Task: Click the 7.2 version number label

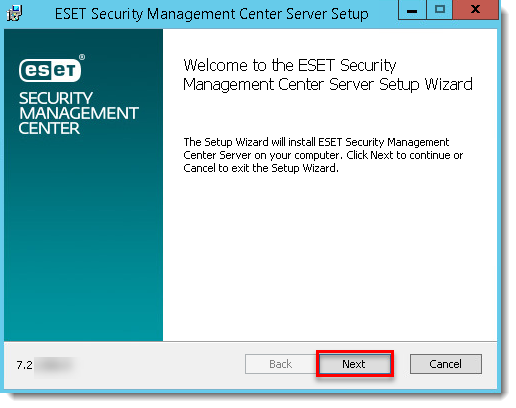Action: tap(24, 365)
